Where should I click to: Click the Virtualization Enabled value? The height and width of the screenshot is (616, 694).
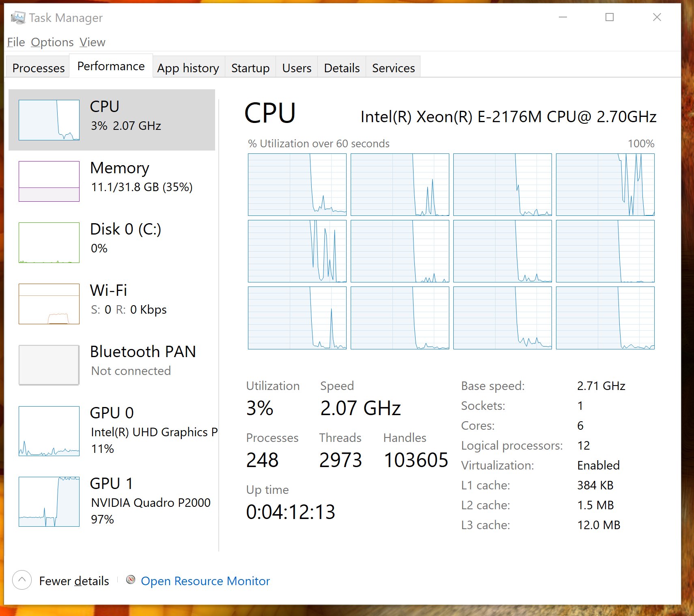(599, 465)
